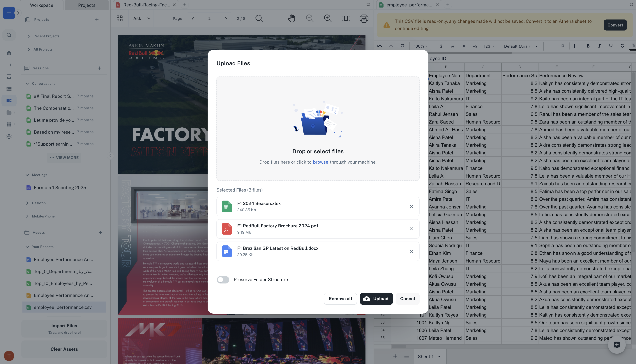Collapse the Conversations section
The image size is (636, 364).
tap(27, 84)
